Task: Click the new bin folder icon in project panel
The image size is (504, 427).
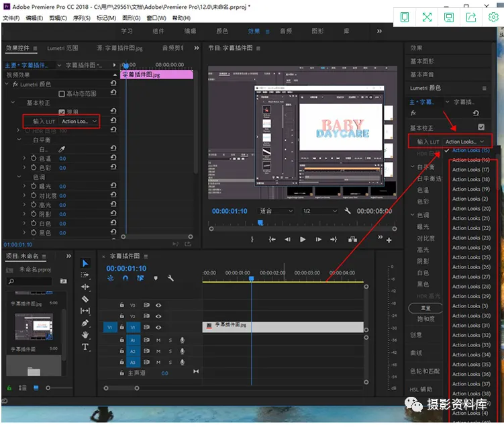Action: pos(64,281)
